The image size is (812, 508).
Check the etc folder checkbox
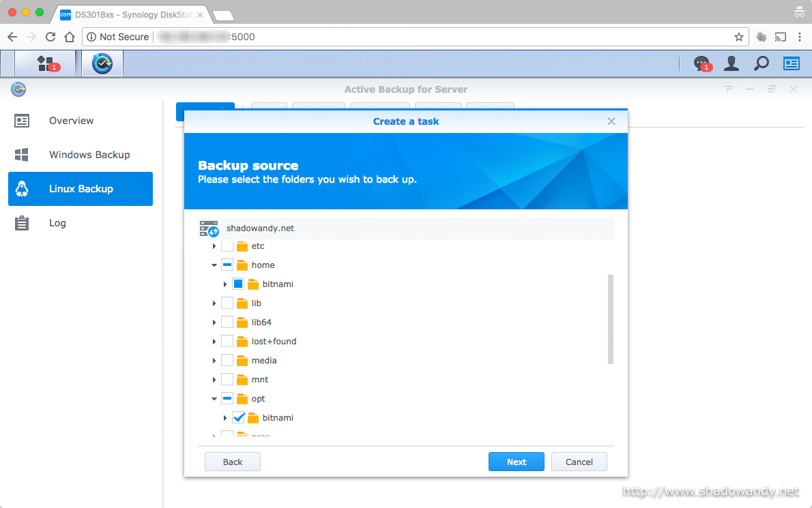coord(227,246)
